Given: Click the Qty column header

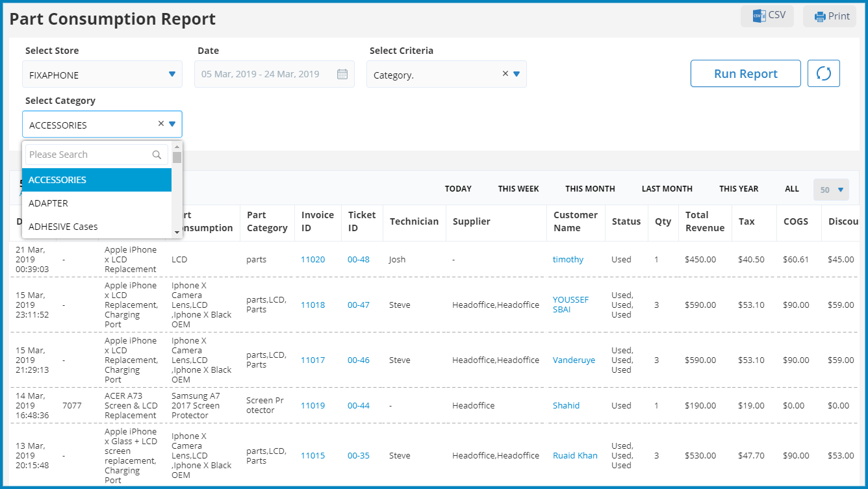Looking at the screenshot, I should (x=663, y=221).
